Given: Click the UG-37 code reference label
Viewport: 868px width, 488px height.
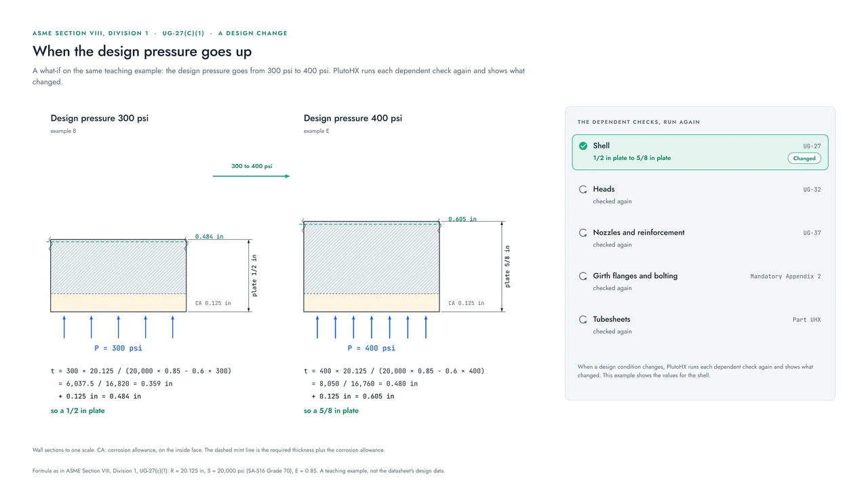Looking at the screenshot, I should coord(812,233).
